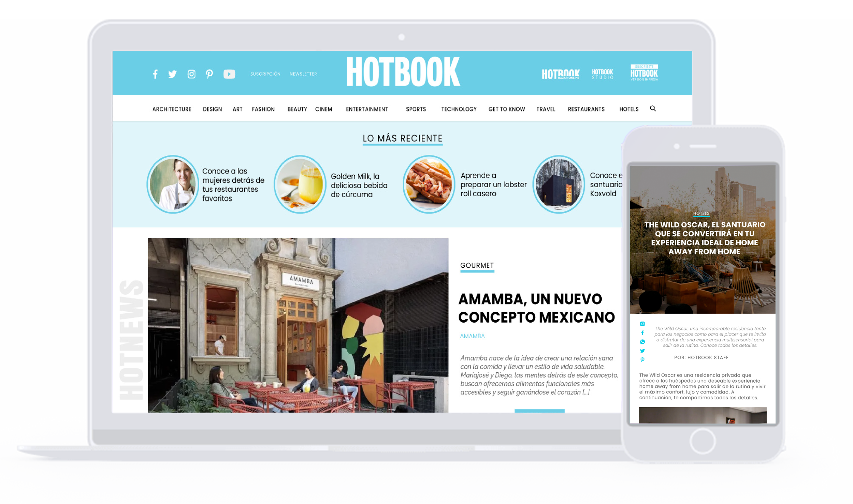Open the Travel menu item
853x504 pixels.
point(546,109)
